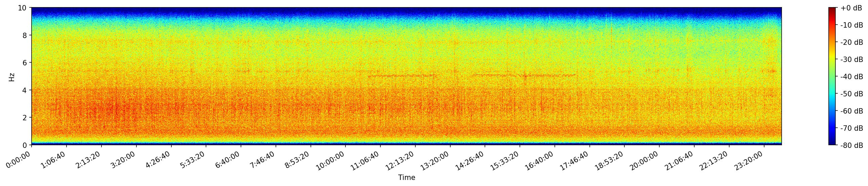This screenshot has height=186, width=868.
Task: Click the "Time" x-axis title
Action: coord(406,178)
